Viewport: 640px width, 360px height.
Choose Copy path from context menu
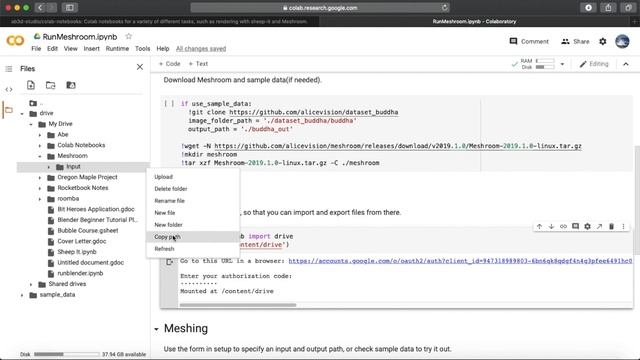pyautogui.click(x=193, y=237)
